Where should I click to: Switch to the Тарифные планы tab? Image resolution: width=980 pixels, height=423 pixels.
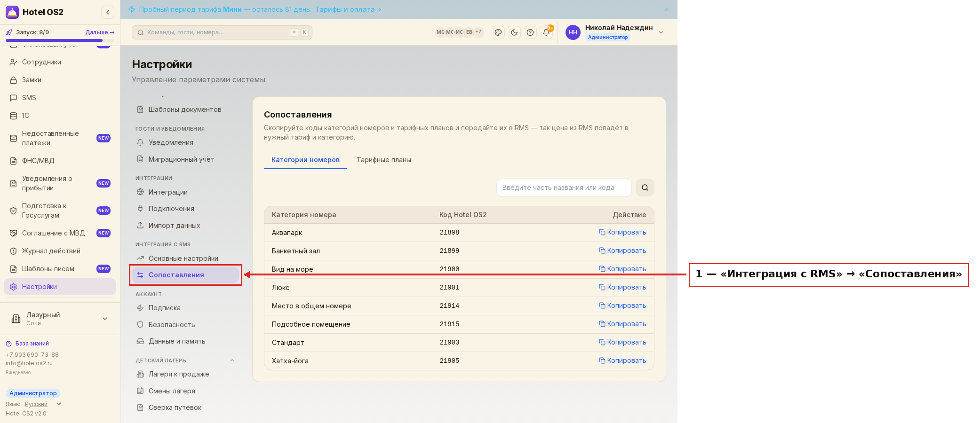coord(384,160)
